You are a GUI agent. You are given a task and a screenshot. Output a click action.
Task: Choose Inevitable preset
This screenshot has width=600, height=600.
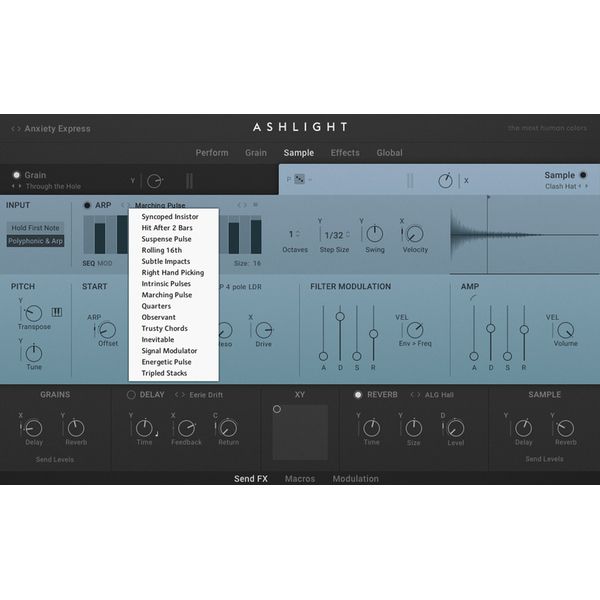pos(174,339)
